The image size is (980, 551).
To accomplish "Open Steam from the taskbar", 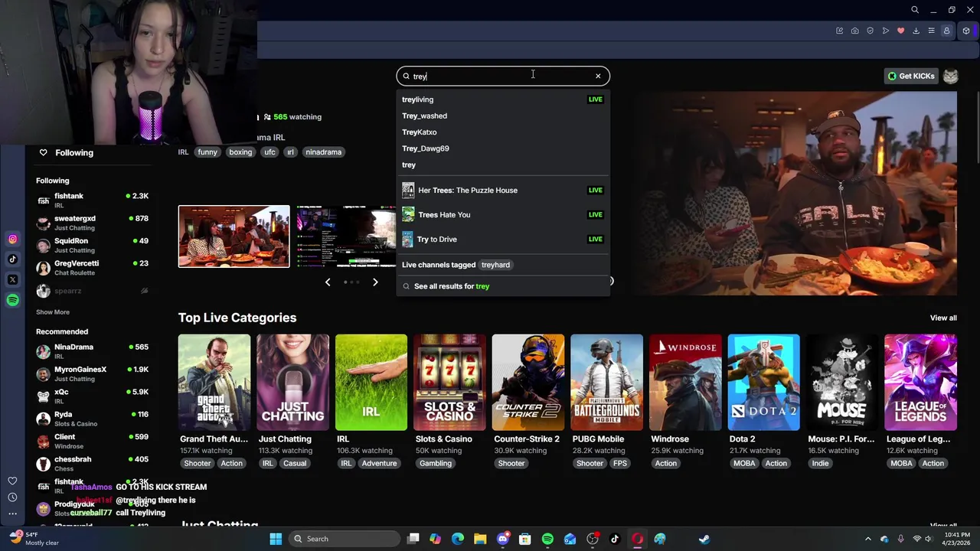I will coord(704,539).
